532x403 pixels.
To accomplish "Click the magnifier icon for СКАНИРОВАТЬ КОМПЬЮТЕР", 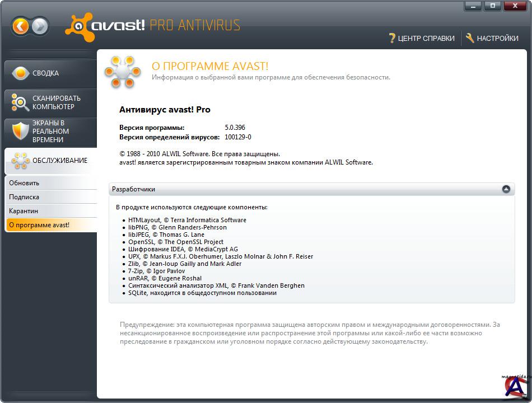I will tap(20, 102).
